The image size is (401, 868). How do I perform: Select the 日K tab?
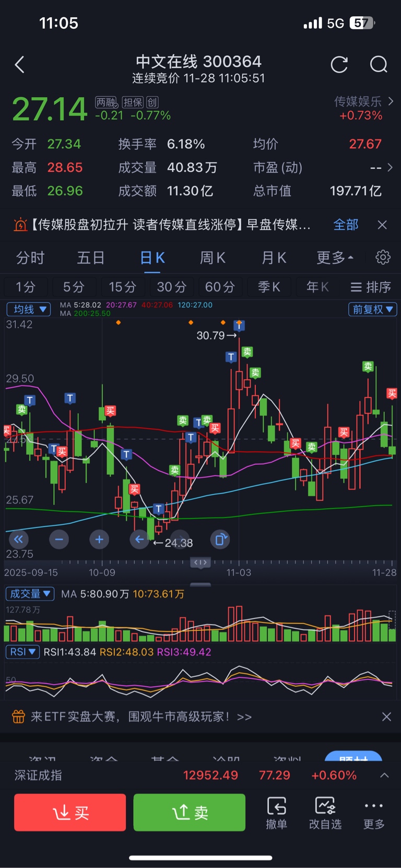point(152,257)
